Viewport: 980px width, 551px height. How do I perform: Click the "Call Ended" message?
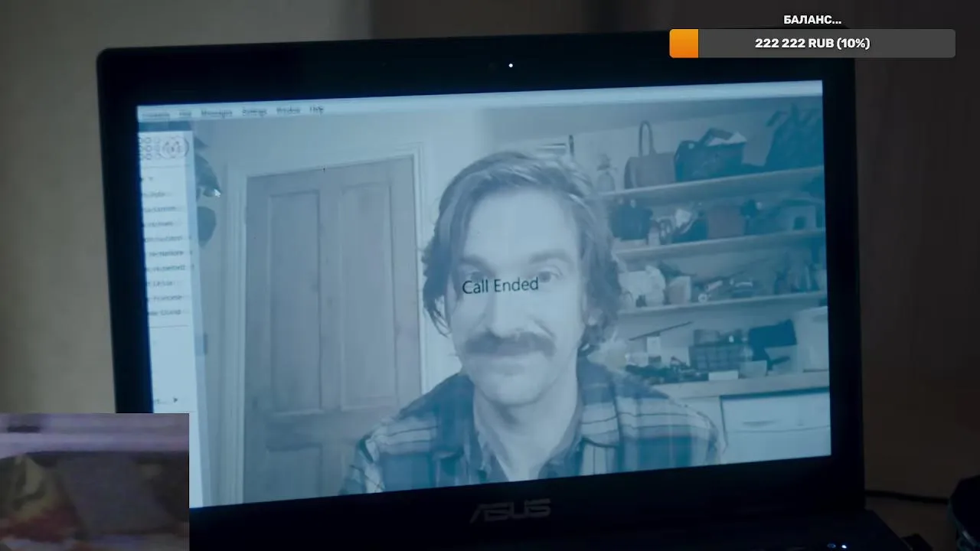[500, 285]
